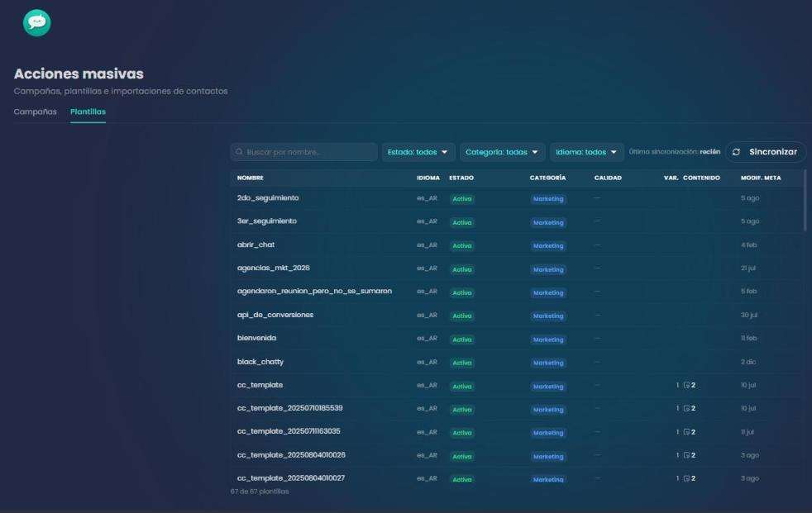Image resolution: width=812 pixels, height=513 pixels.
Task: Click the 21 jul date in agencias_mkt_2026 row
Action: pos(748,268)
